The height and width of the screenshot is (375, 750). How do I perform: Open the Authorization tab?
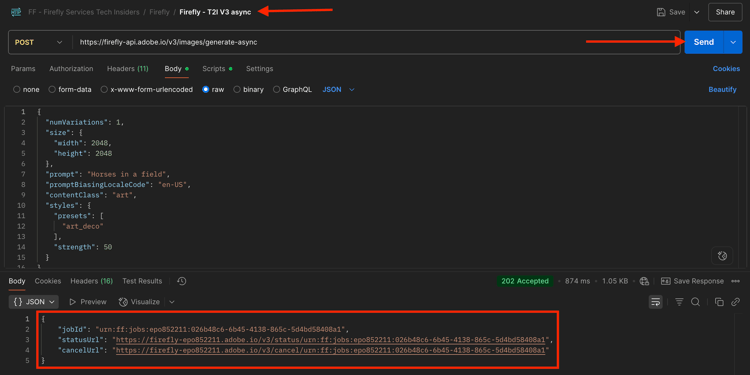tap(71, 69)
